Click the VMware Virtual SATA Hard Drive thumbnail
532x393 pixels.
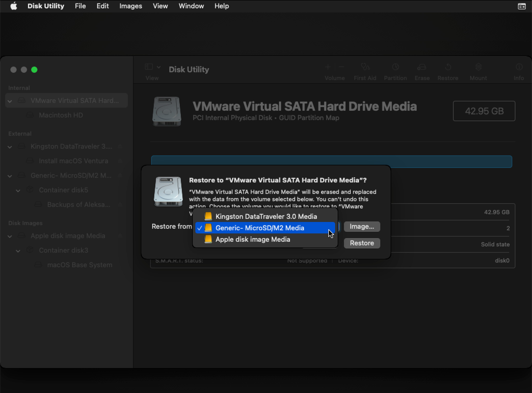(167, 111)
